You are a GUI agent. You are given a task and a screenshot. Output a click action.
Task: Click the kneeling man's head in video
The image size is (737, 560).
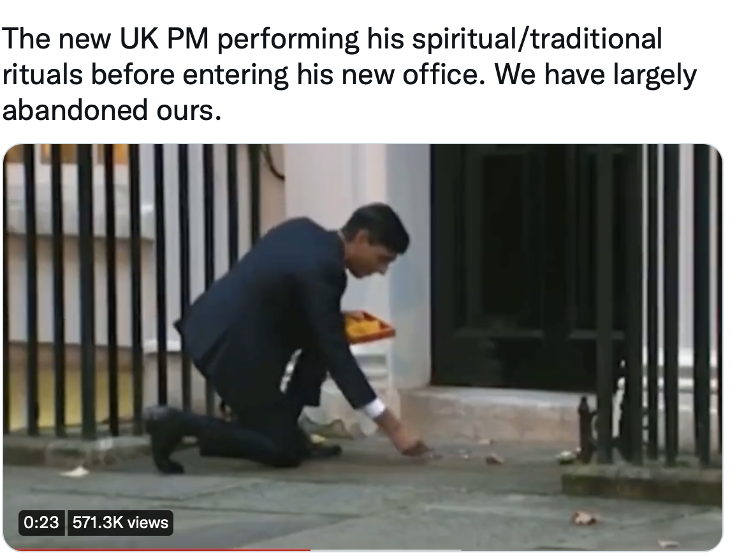[376, 240]
